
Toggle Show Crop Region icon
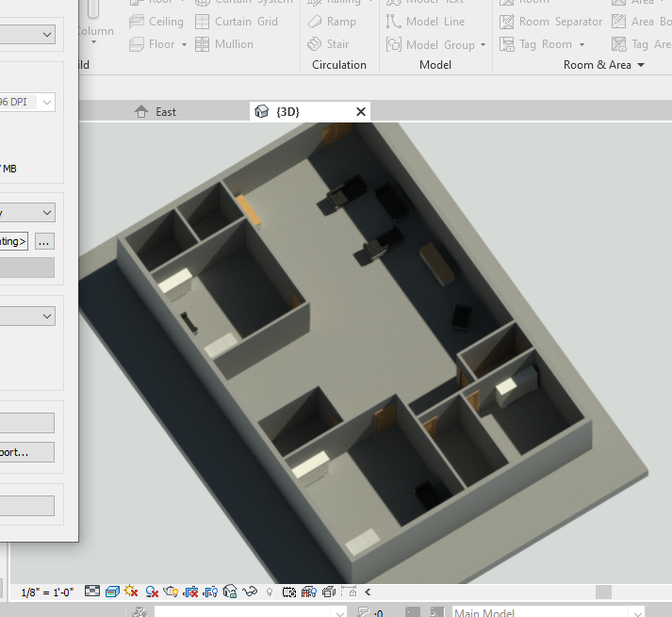210,593
